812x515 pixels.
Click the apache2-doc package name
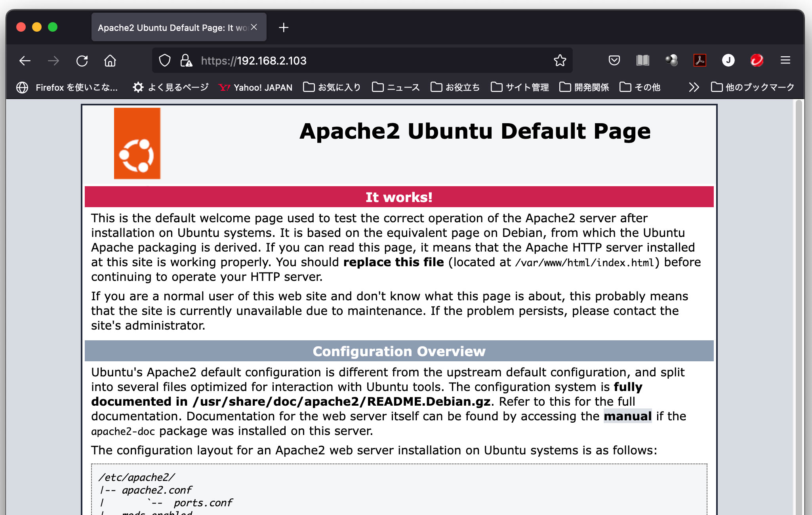[x=123, y=431]
